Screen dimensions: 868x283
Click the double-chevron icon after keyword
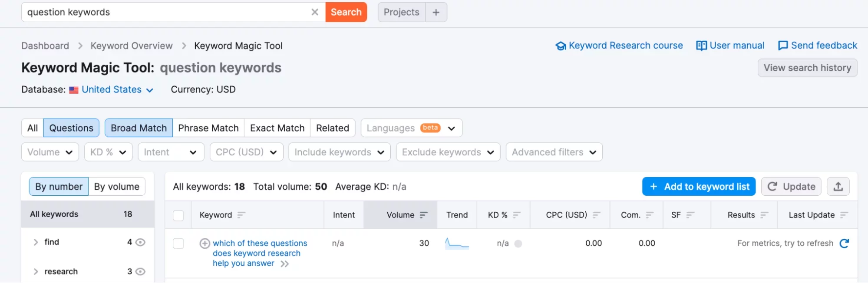(x=284, y=264)
